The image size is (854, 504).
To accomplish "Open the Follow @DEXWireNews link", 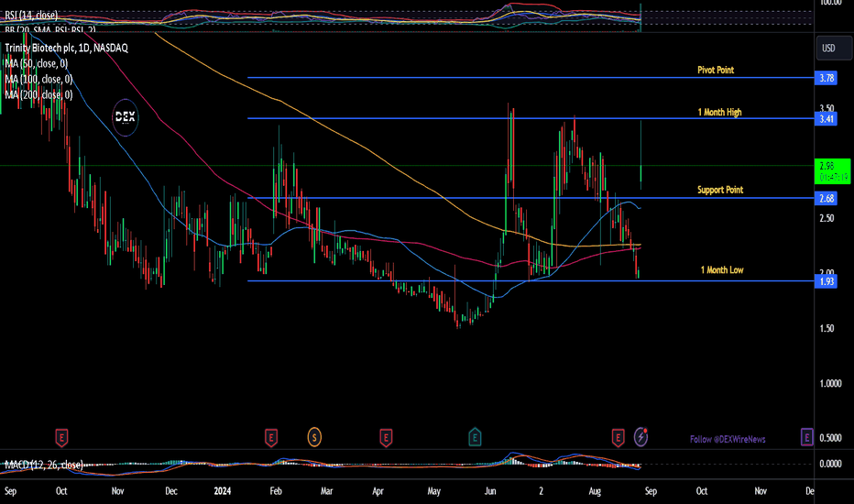I will tap(728, 439).
